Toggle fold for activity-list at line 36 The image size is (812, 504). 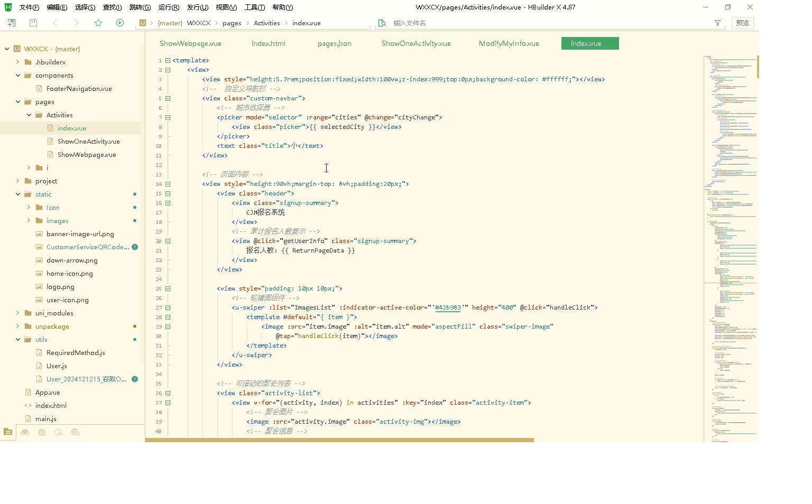168,393
